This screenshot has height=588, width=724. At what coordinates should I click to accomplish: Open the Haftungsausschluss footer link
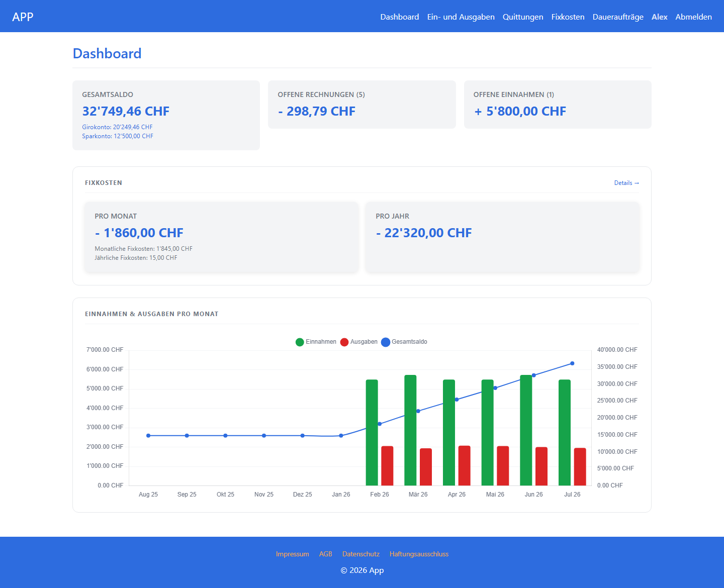[x=419, y=554]
